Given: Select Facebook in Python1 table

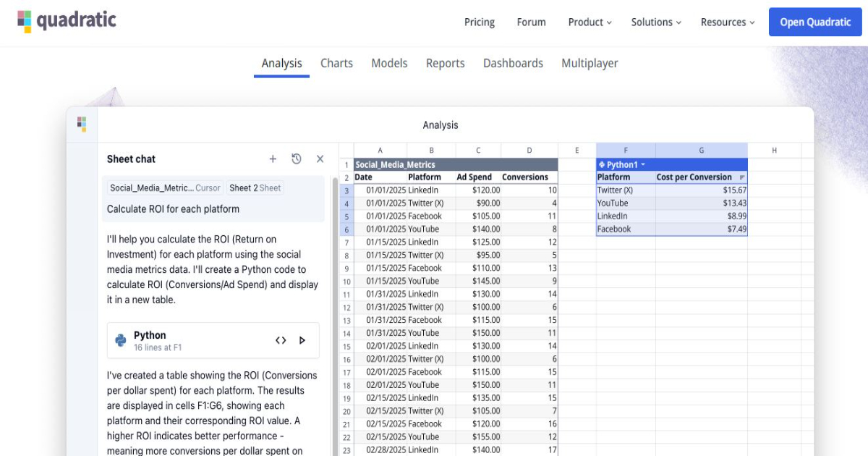Looking at the screenshot, I should pos(626,229).
